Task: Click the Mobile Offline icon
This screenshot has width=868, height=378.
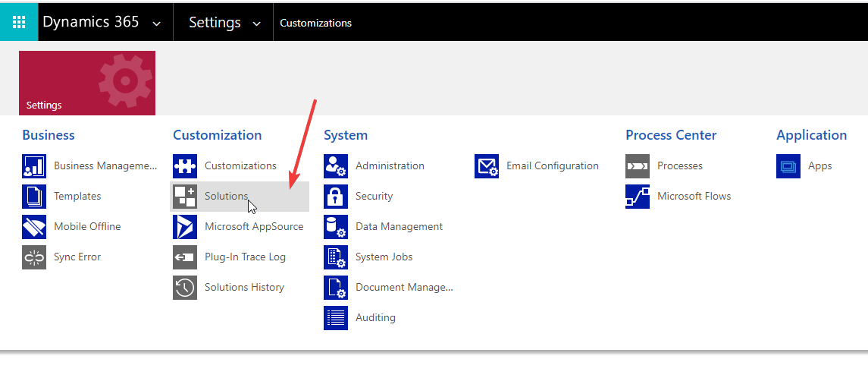Action: (34, 227)
